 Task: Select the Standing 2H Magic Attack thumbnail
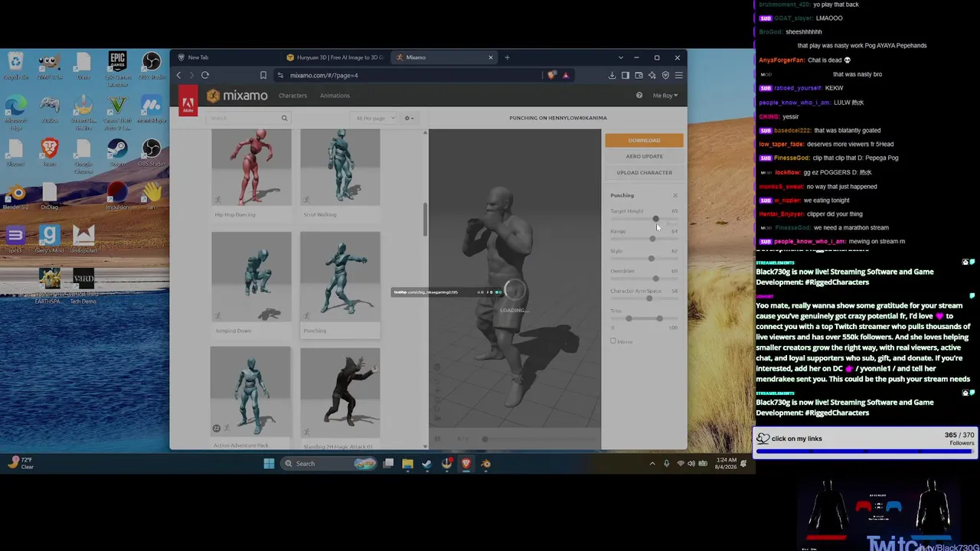pyautogui.click(x=340, y=392)
